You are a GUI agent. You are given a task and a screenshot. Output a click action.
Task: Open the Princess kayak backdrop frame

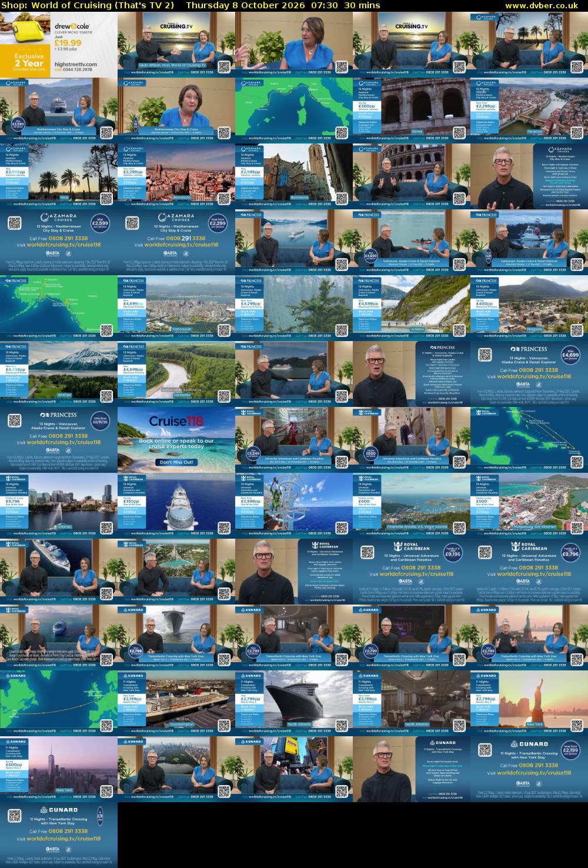coord(412,242)
